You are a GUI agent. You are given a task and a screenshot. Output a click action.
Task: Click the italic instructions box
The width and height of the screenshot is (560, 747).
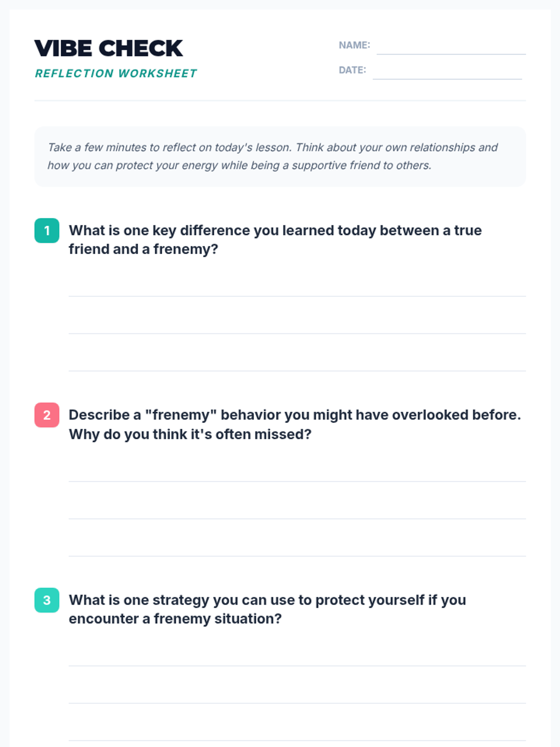pos(280,156)
